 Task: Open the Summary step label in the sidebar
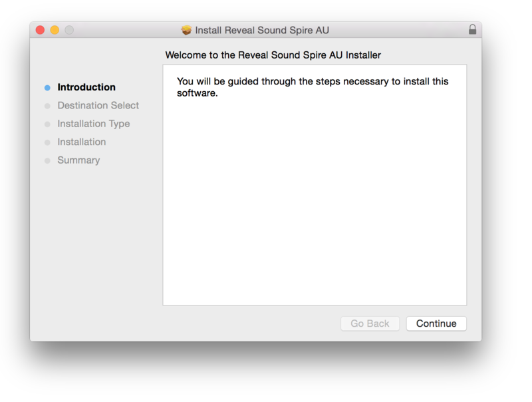click(78, 160)
